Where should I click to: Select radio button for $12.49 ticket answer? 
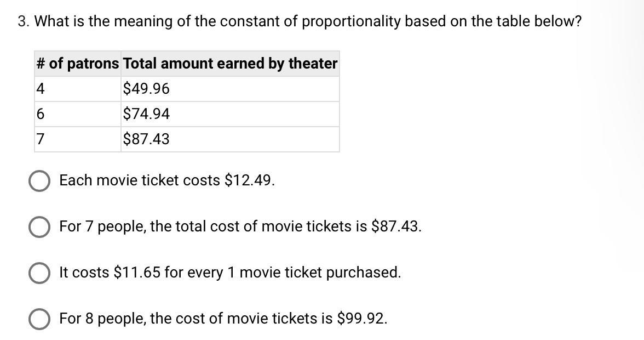(39, 181)
